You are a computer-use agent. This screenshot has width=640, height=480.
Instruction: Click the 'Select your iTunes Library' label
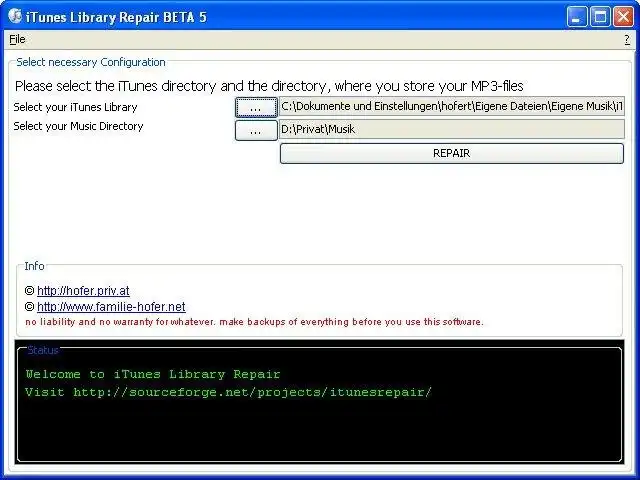pyautogui.click(x=75, y=107)
